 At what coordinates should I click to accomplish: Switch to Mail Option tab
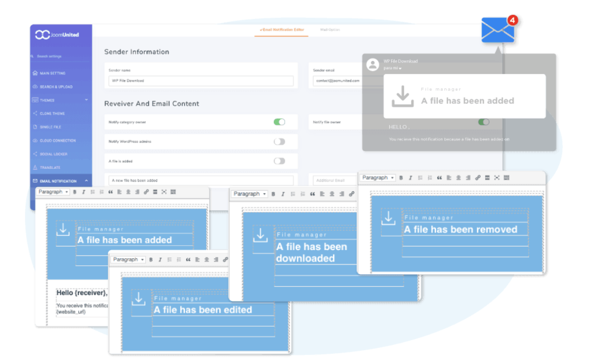click(x=330, y=30)
